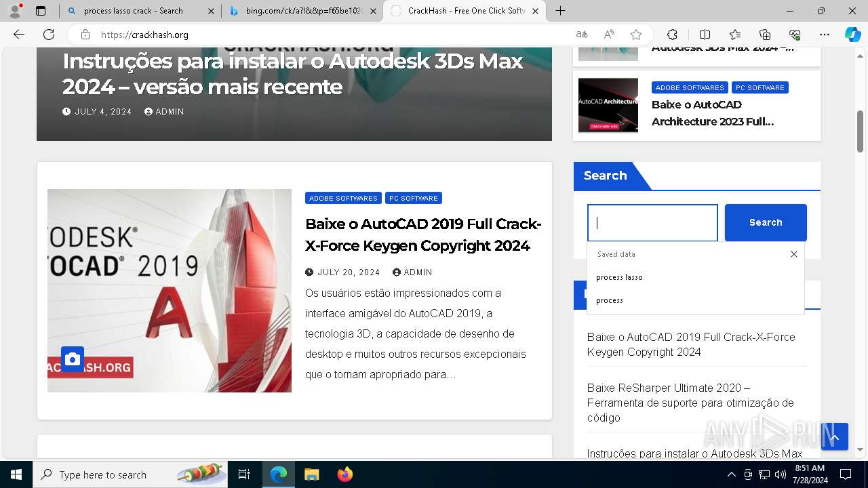The image size is (868, 488).
Task: Click Microsoft Edge taskbar icon
Action: [279, 474]
